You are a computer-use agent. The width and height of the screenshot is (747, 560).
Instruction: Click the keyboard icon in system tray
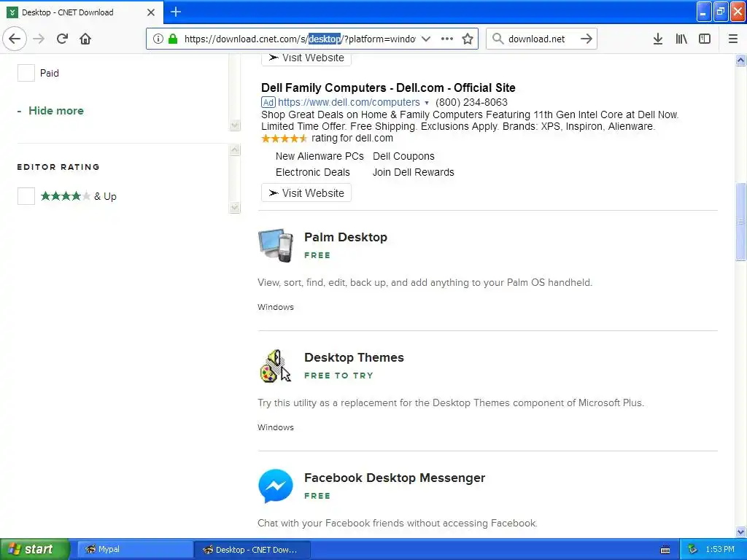click(x=665, y=550)
